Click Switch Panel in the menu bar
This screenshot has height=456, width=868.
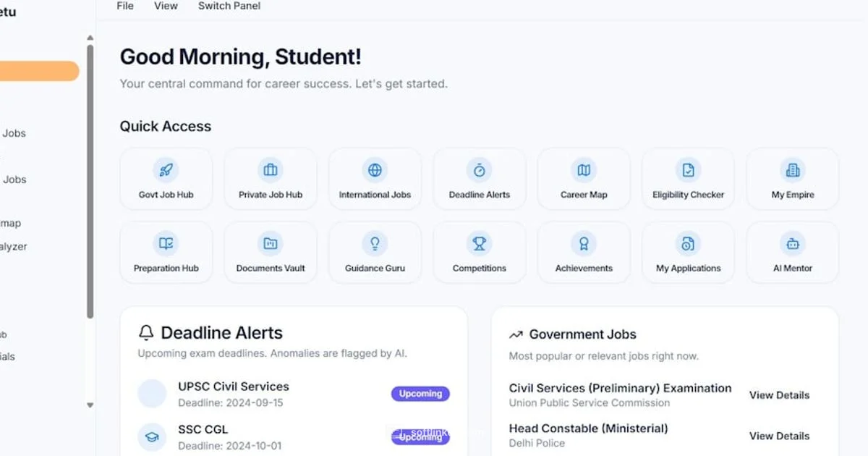(229, 6)
